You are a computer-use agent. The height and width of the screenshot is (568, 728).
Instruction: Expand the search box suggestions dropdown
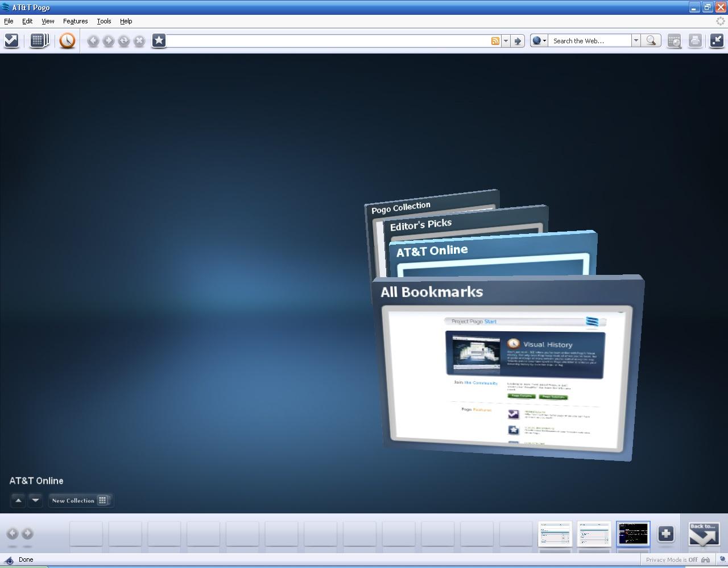[x=636, y=40]
